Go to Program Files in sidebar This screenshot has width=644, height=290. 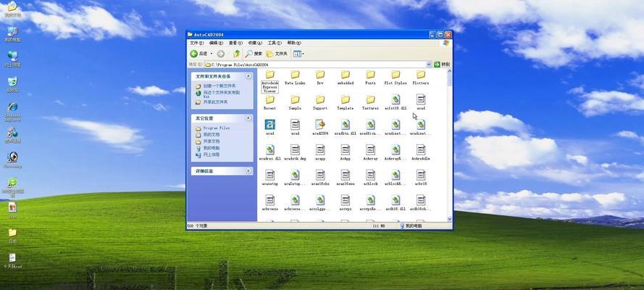point(216,128)
